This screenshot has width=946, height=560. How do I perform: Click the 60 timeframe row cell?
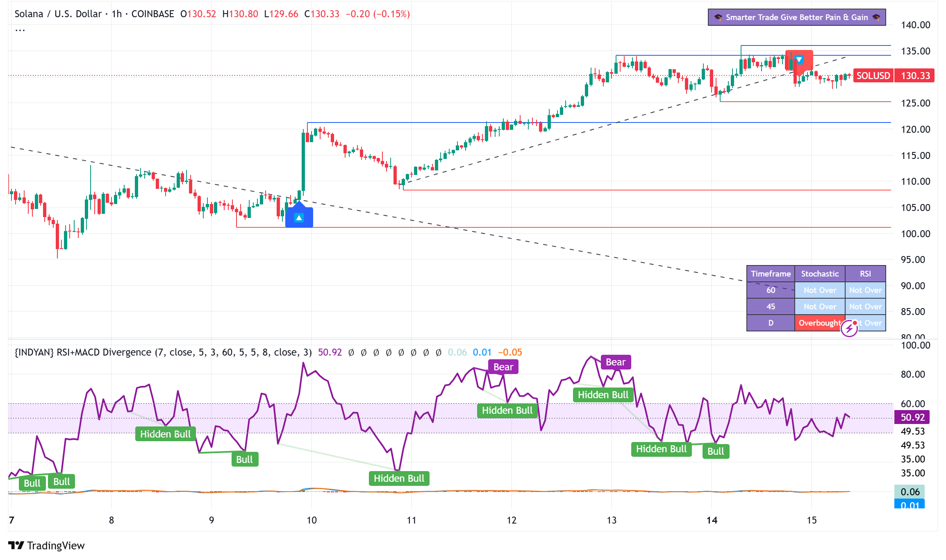[x=771, y=290]
